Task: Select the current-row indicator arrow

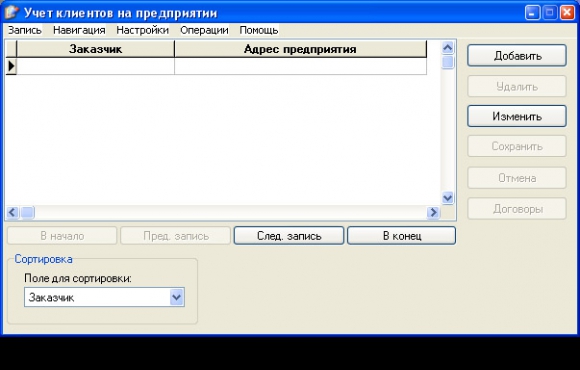Action: (x=11, y=66)
